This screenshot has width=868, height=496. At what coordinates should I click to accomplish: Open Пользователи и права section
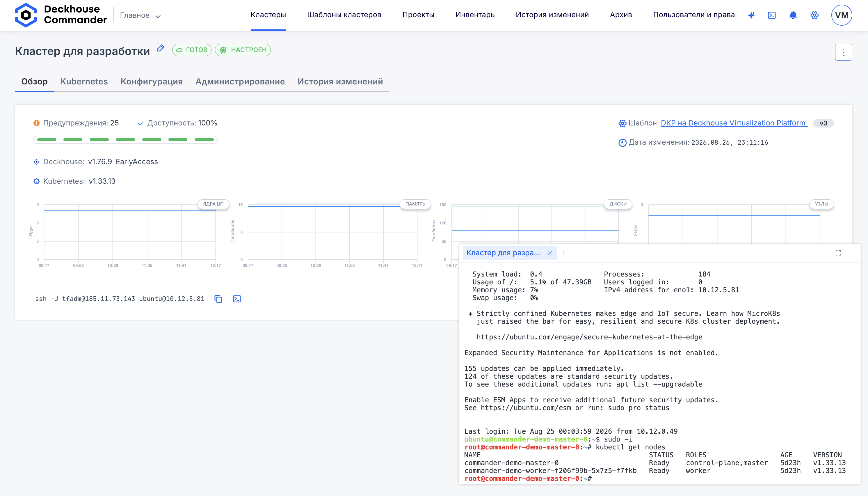click(x=694, y=15)
